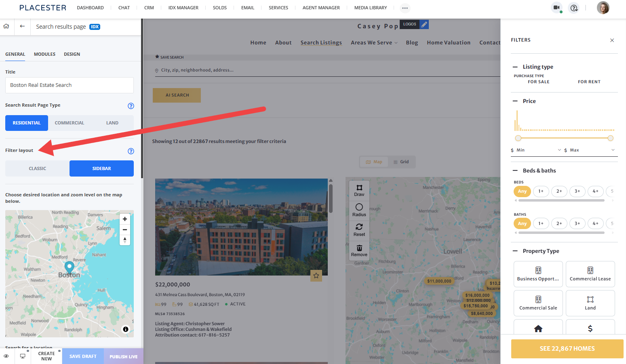This screenshot has height=364, width=626.
Task: Open the DESIGN tab
Action: click(x=72, y=54)
